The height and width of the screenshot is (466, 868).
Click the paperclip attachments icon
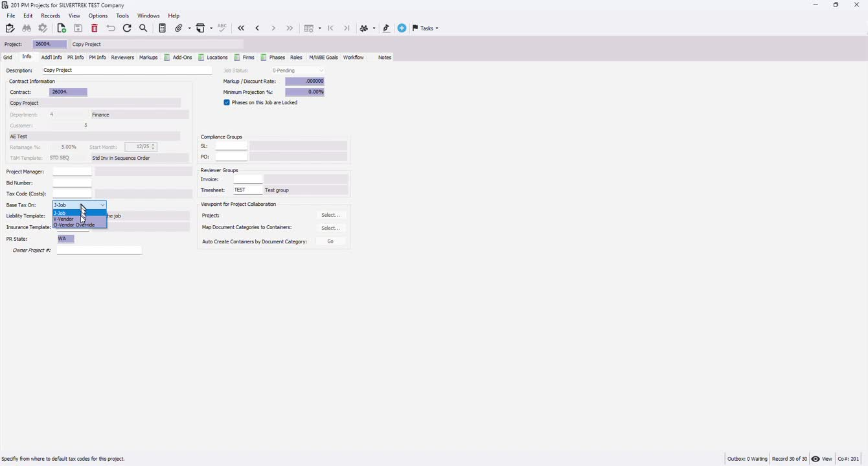point(179,28)
